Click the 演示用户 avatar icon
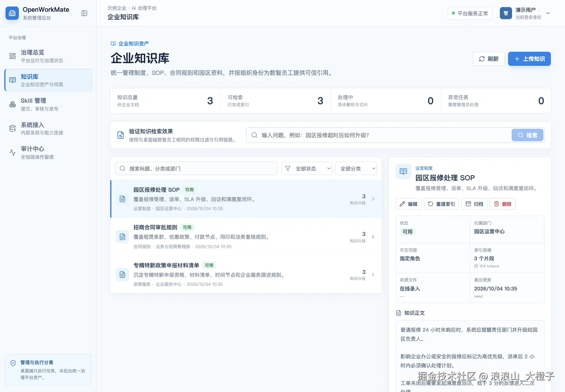The height and width of the screenshot is (392, 565). tap(506, 13)
